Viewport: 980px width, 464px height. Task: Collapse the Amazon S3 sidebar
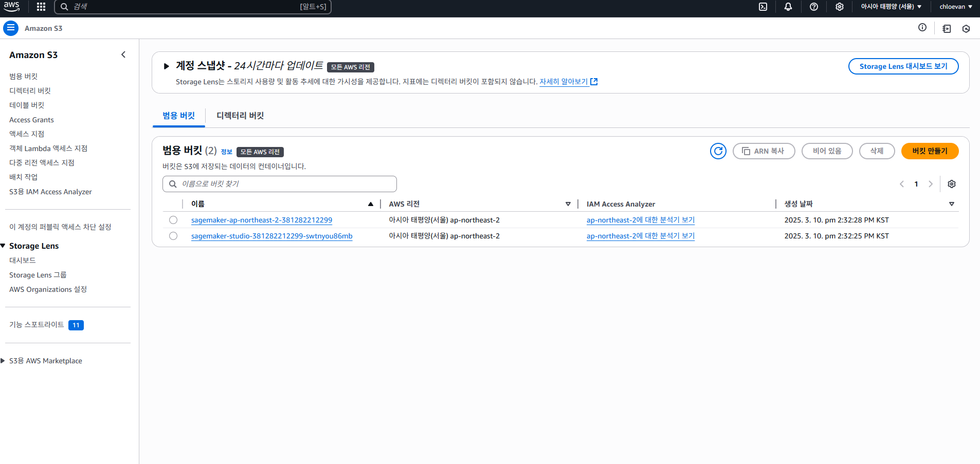coord(123,54)
